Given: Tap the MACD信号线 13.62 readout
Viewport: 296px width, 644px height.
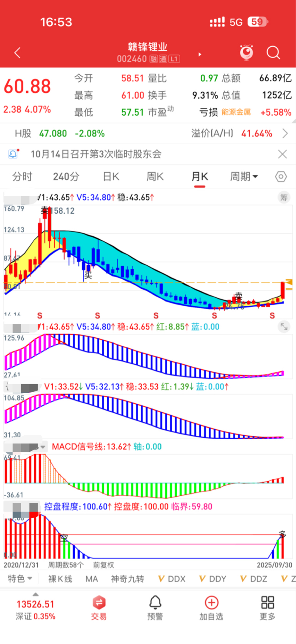Looking at the screenshot, I should [91, 447].
